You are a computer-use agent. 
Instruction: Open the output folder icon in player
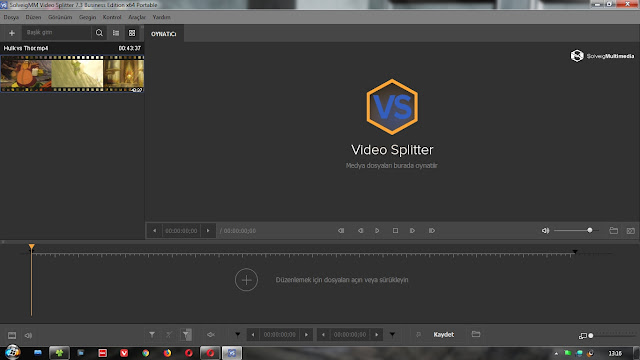[613, 231]
